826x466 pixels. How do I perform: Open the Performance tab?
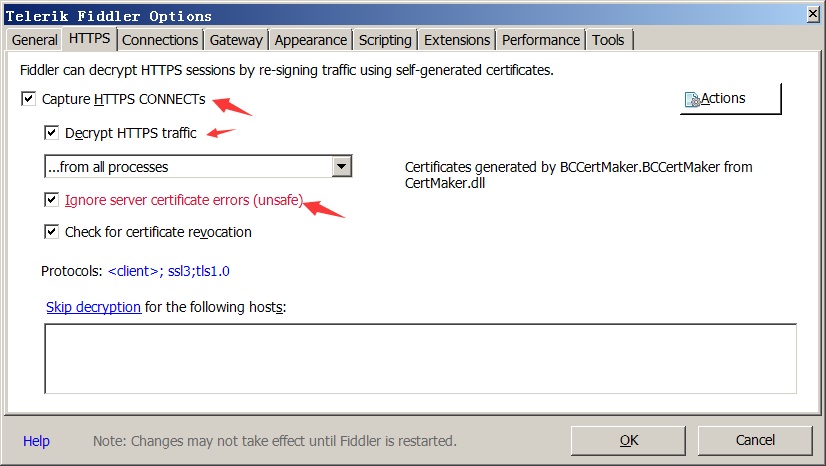point(540,40)
